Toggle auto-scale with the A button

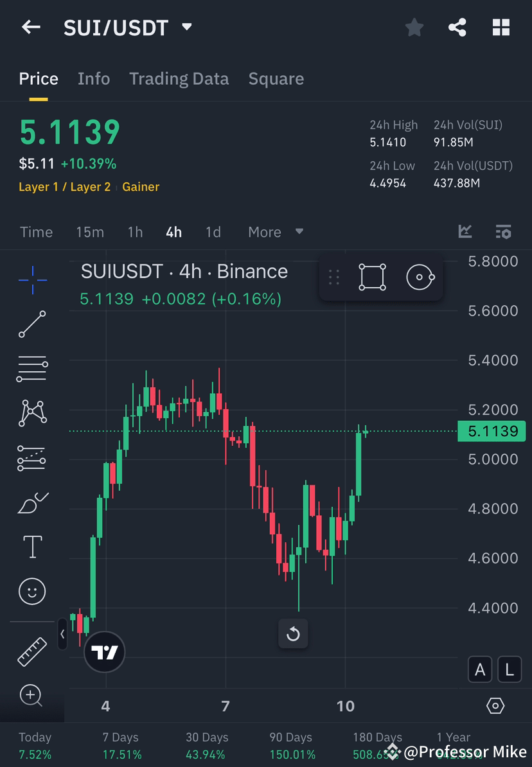tap(480, 669)
